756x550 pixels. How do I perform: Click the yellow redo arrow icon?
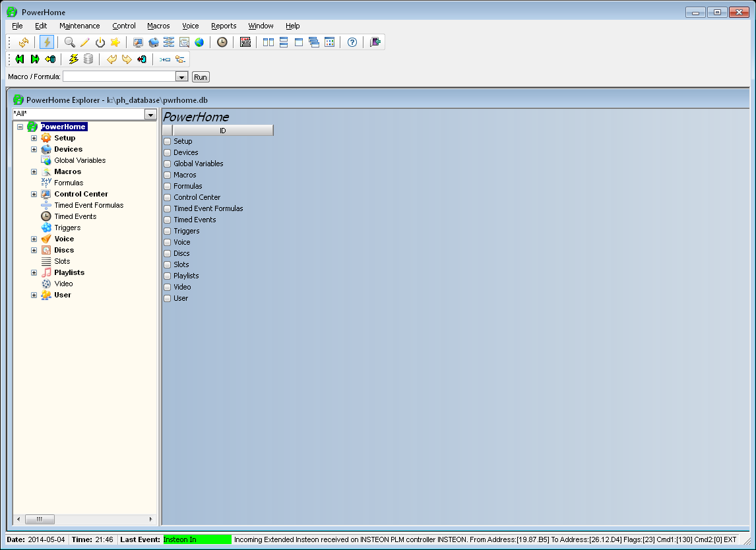point(127,59)
